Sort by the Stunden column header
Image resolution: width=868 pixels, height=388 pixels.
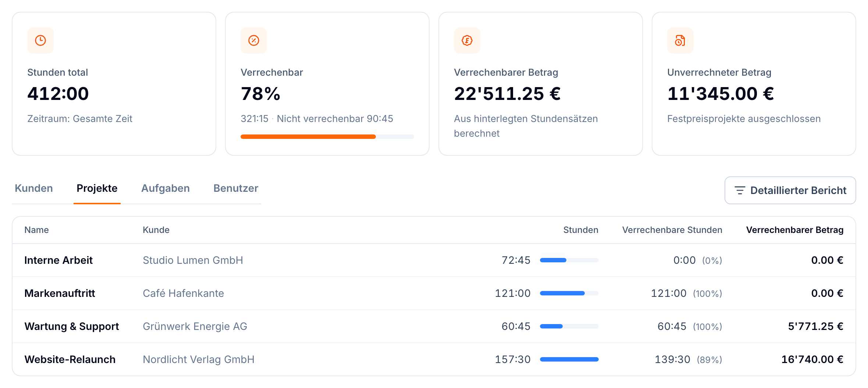581,230
